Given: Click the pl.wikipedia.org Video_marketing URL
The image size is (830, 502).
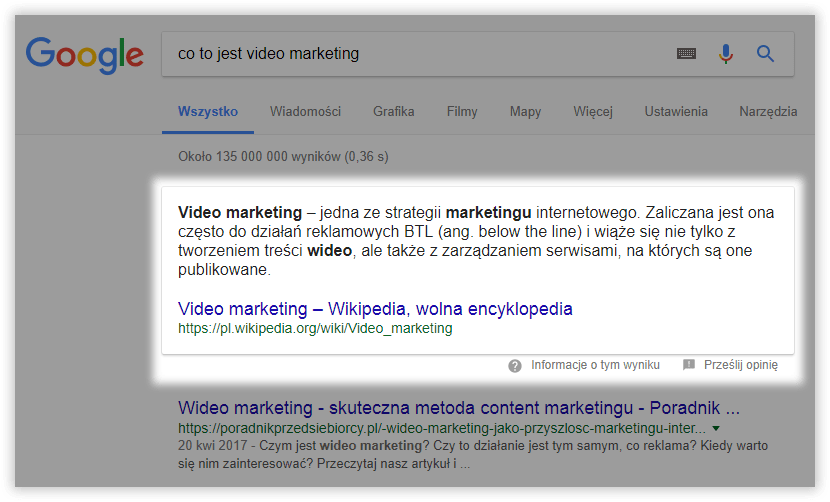Looking at the screenshot, I should (315, 328).
